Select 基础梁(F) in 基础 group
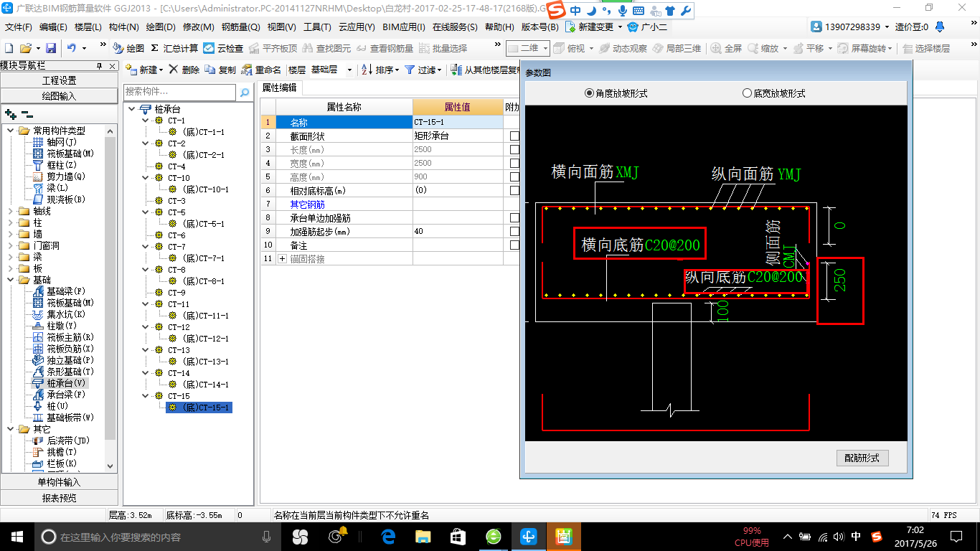Screen dimensions: 980x551 point(58,291)
